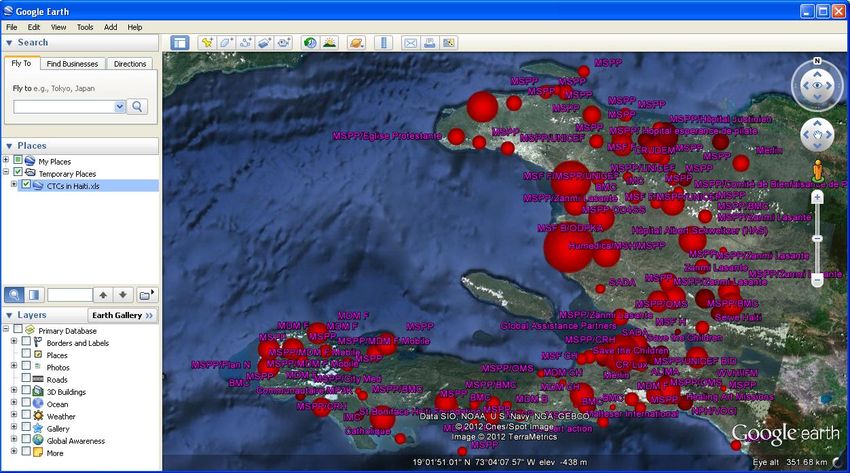Viewport: 850px width, 473px height.
Task: Open the Add menu
Action: pos(111,27)
